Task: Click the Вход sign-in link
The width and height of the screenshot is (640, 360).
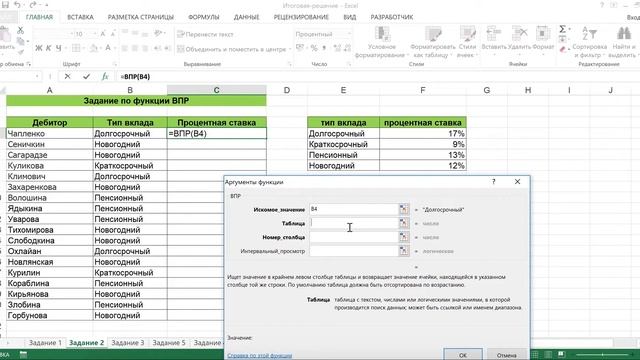Action: point(633,17)
